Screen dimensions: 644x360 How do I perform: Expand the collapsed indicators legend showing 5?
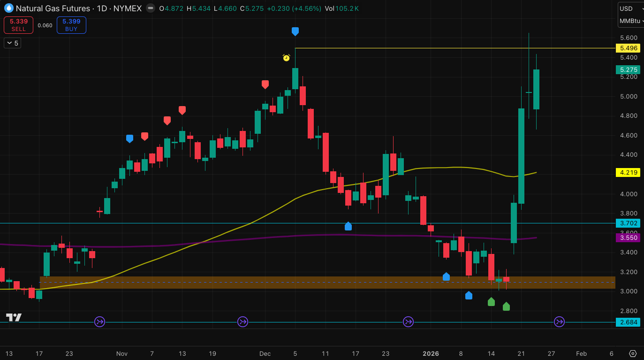click(12, 43)
